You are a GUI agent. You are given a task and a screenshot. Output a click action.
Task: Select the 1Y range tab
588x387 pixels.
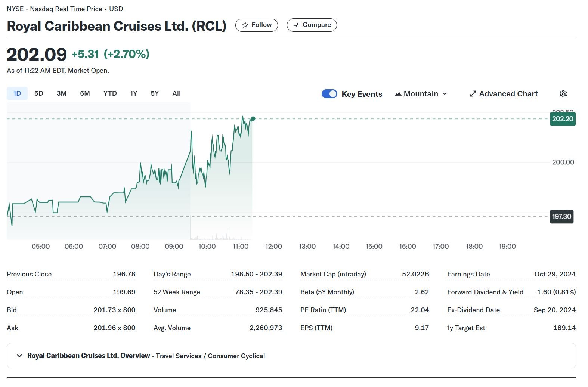[x=134, y=93]
